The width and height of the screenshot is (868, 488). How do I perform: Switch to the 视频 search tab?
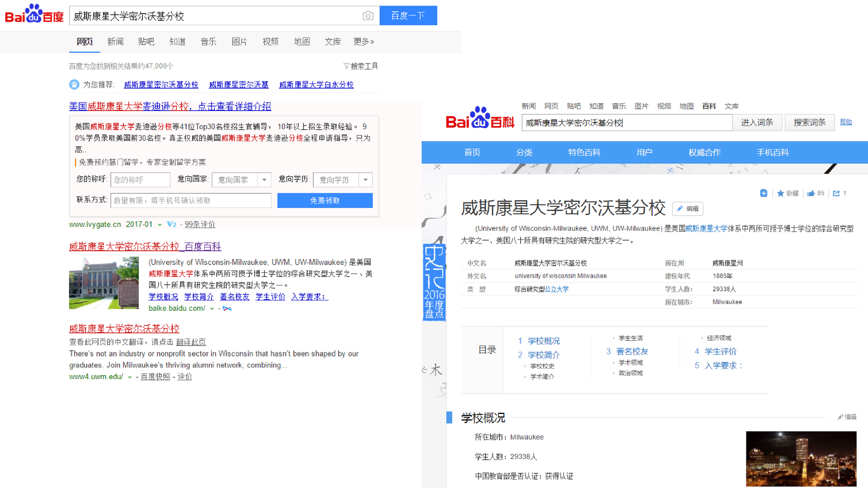(x=270, y=42)
